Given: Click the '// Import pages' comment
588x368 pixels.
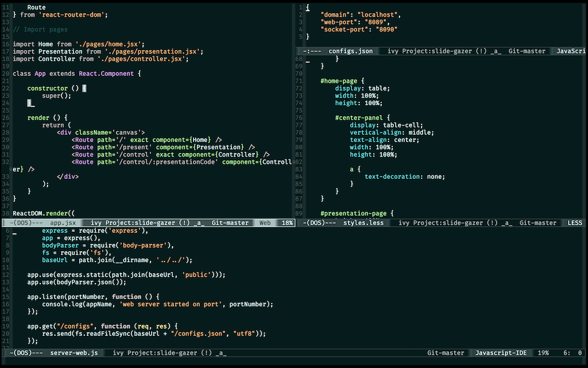Looking at the screenshot, I should [x=40, y=29].
